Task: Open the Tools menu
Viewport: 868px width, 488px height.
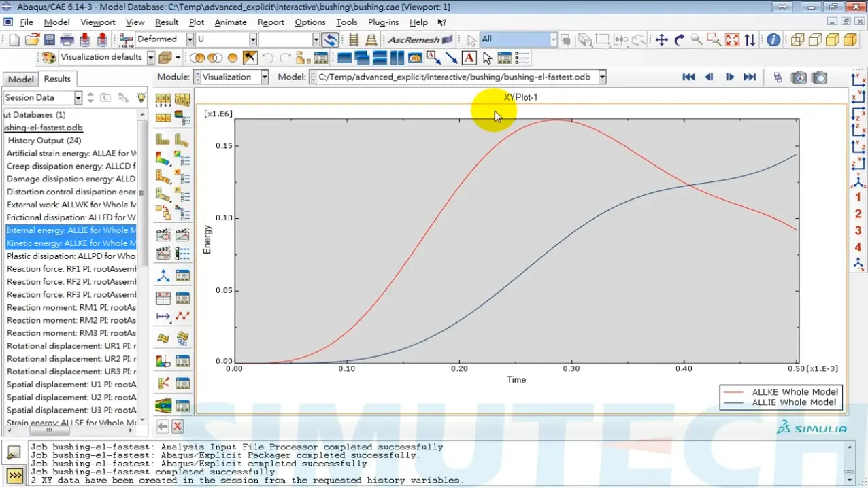Action: click(347, 22)
